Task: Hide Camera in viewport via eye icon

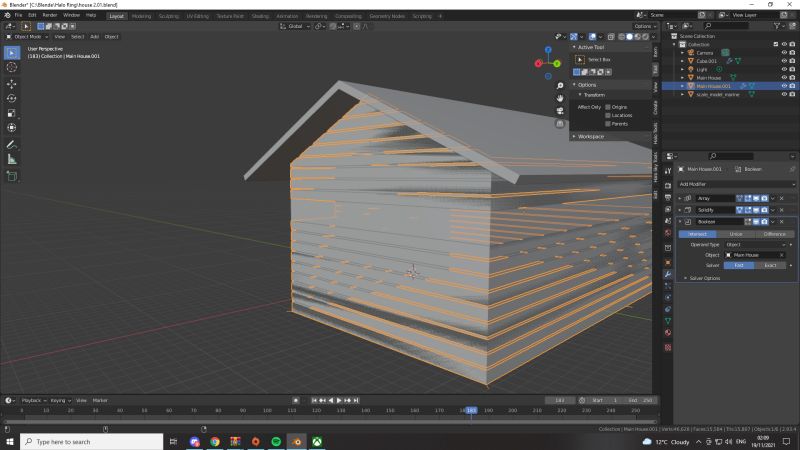Action: click(784, 53)
